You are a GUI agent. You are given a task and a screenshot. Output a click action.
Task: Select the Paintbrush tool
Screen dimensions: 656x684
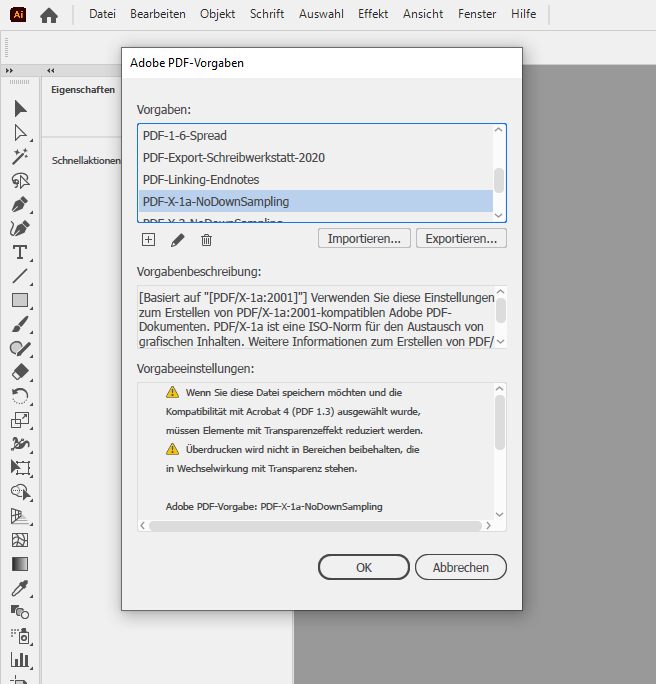point(20,324)
